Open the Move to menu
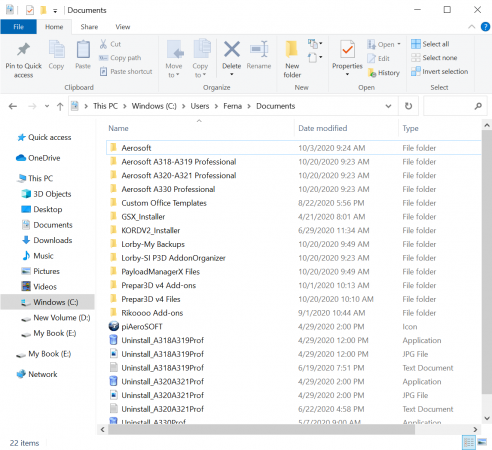492x450 pixels. click(x=174, y=60)
